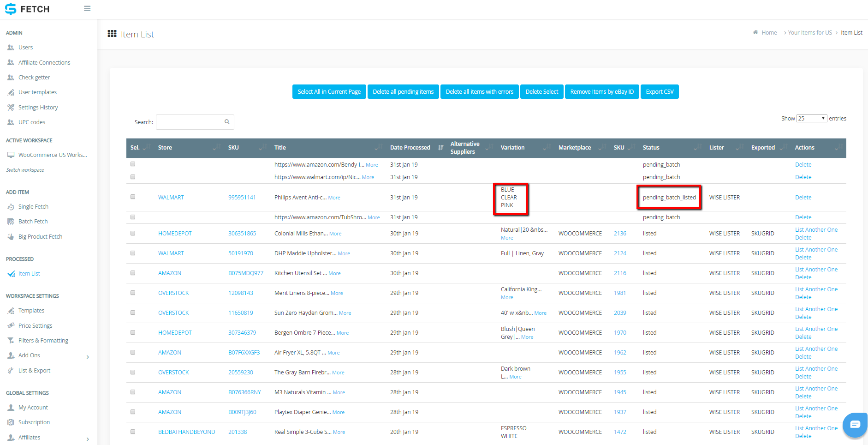
Task: Expand the Affiliates submenu arrow
Action: pos(88,439)
